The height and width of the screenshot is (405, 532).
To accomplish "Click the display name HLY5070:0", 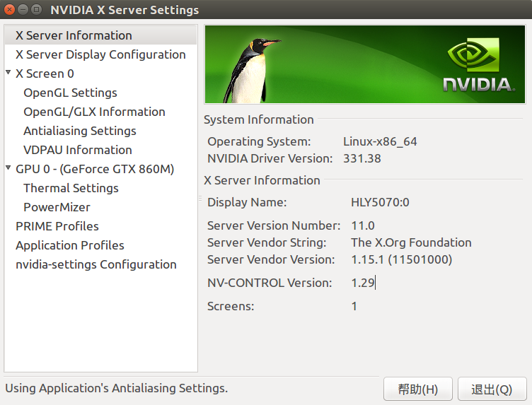I will coord(380,202).
